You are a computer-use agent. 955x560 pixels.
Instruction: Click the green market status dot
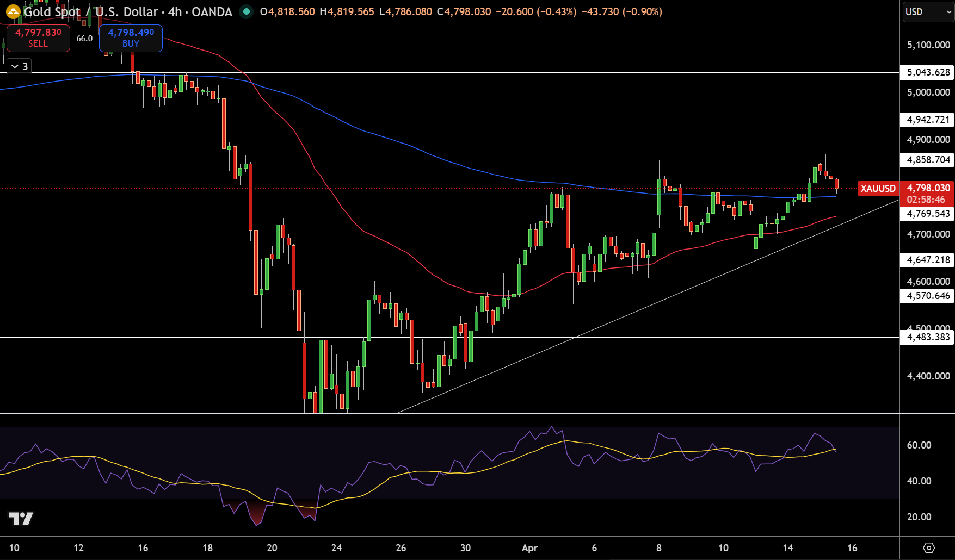click(x=247, y=11)
